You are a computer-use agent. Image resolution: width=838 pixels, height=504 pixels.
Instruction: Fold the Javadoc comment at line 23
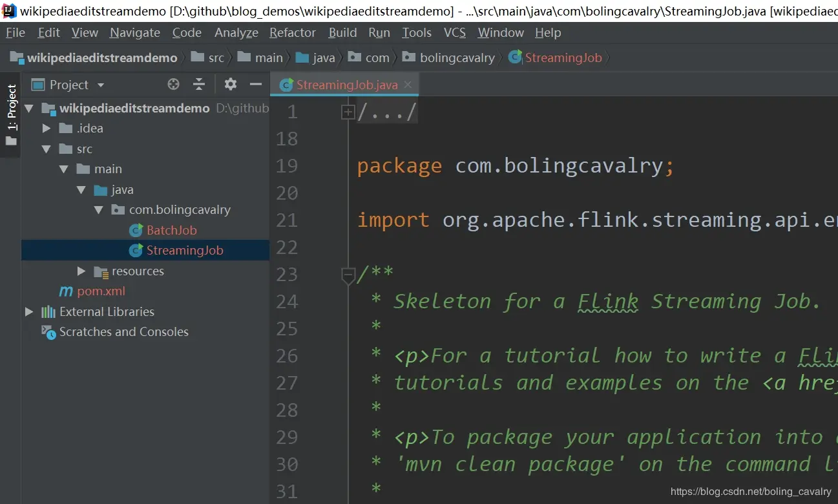coord(348,276)
